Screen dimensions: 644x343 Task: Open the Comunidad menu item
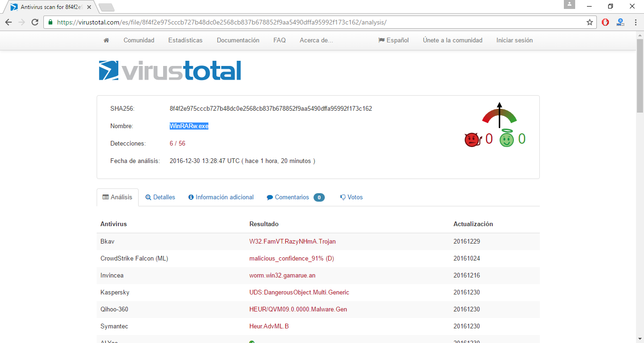pyautogui.click(x=139, y=41)
